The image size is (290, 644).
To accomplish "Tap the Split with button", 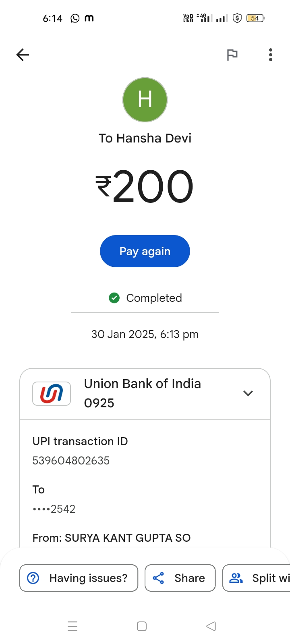I will tap(258, 578).
